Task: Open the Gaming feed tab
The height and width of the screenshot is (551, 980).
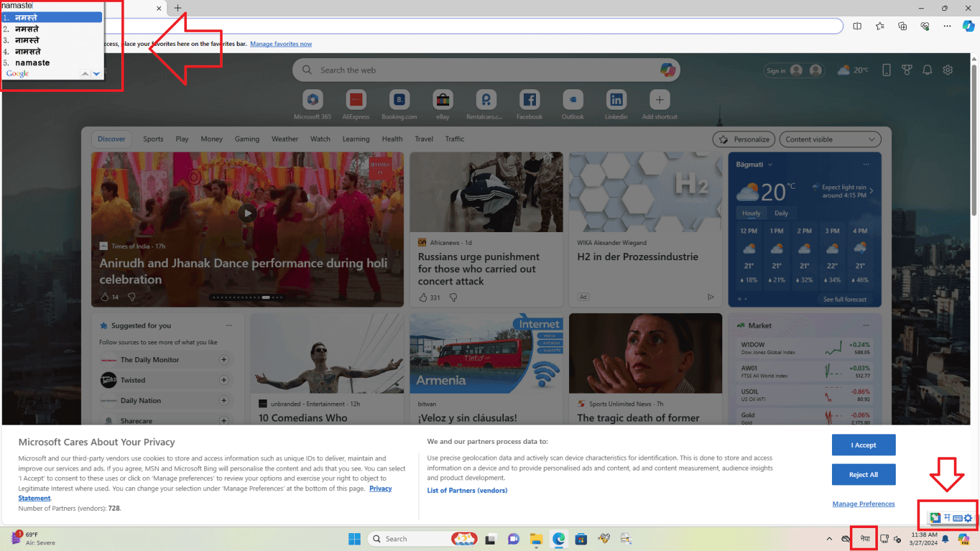Action: [247, 139]
